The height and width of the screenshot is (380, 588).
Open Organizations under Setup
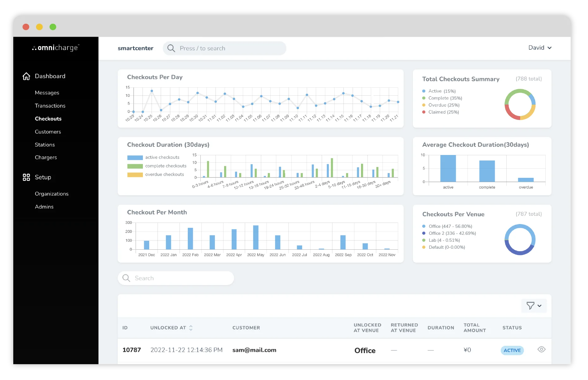[x=52, y=194]
